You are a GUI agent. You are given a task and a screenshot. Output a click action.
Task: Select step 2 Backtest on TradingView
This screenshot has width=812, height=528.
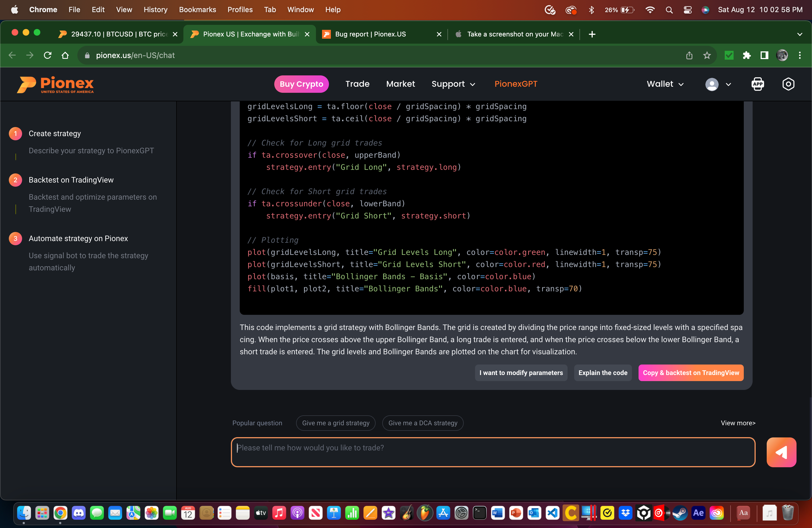coord(71,180)
